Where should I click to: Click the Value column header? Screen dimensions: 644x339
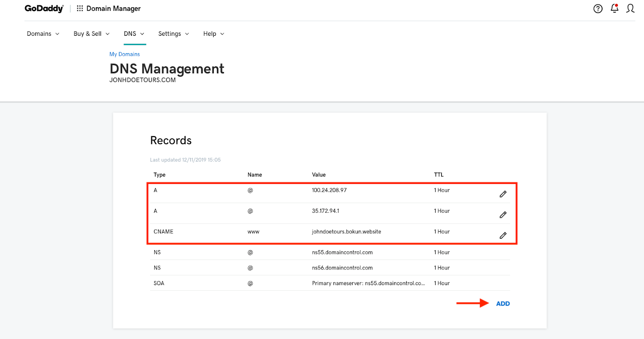(x=319, y=175)
